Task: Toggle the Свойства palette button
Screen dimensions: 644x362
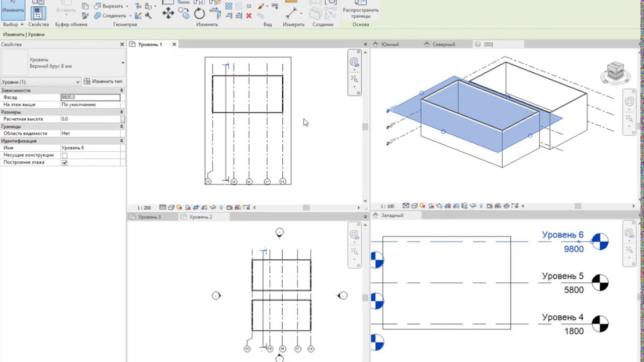Action: 38,13
